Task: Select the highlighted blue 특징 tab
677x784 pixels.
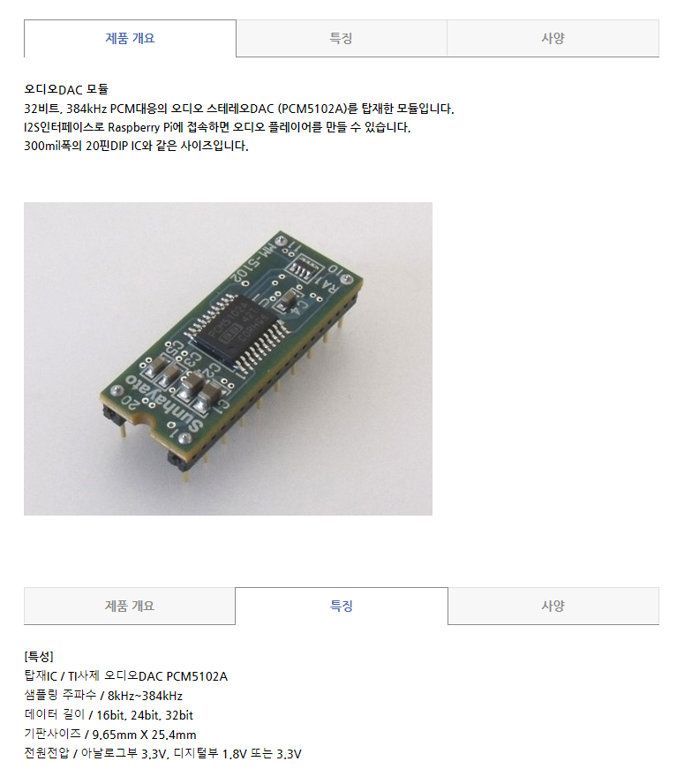Action: point(342,606)
